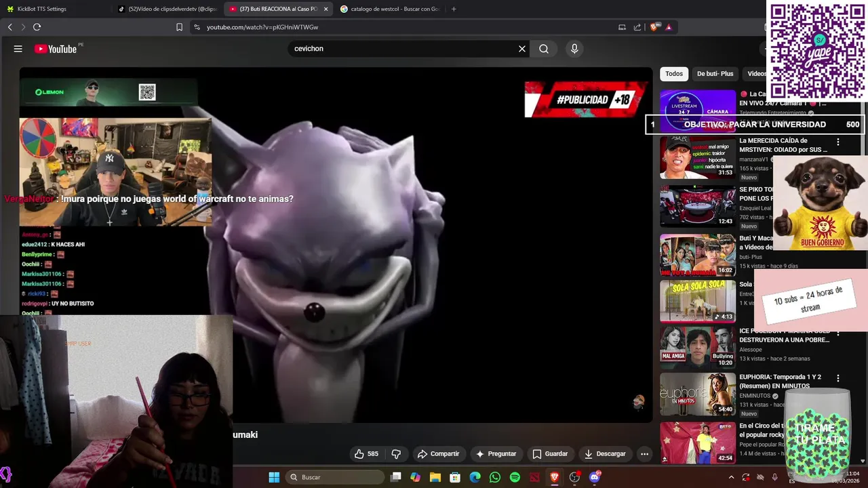
Task: Open the Brave Shields lion icon
Action: pyautogui.click(x=654, y=27)
